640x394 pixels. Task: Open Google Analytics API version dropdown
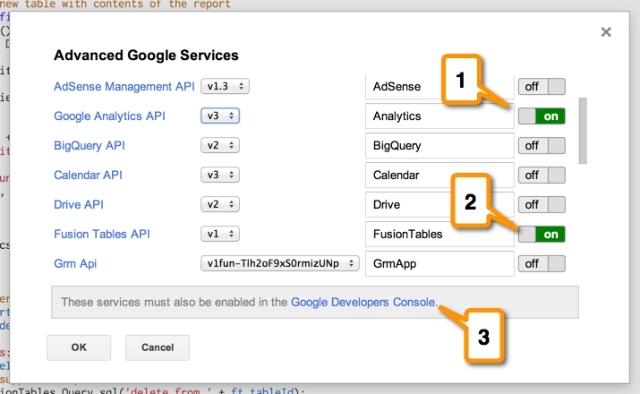(220, 116)
